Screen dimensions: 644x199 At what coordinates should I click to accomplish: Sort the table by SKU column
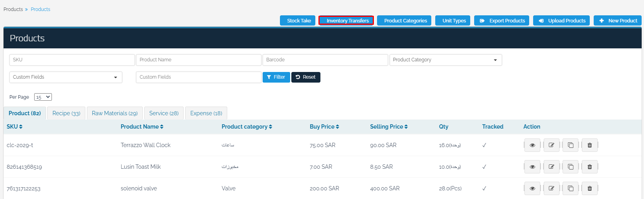click(15, 127)
